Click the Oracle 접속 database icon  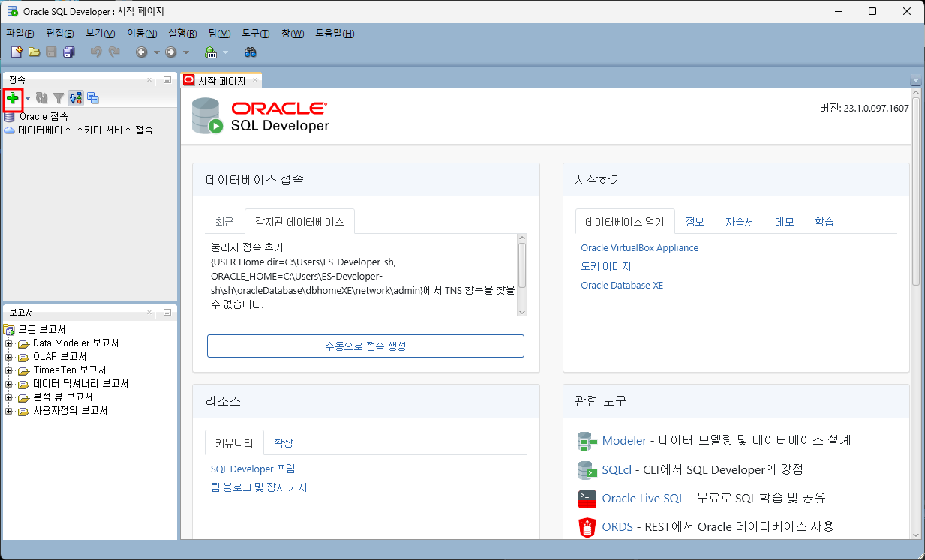pyautogui.click(x=10, y=116)
